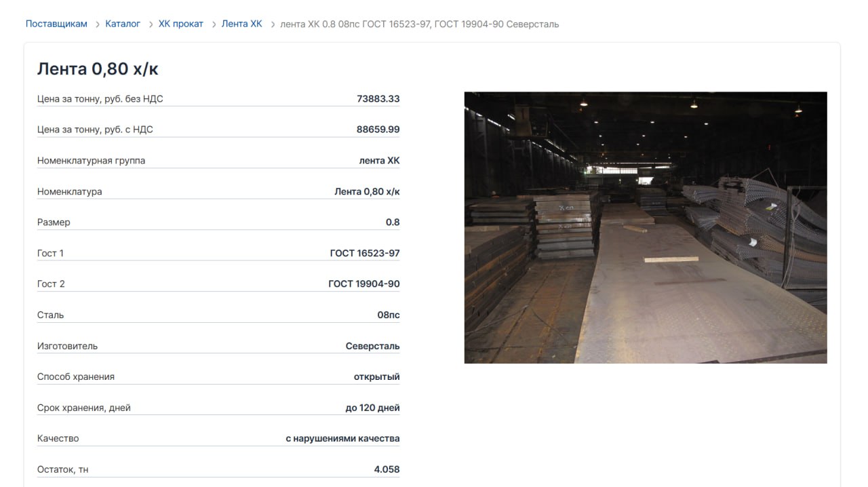The height and width of the screenshot is (487, 868).
Task: Click the value лента ХК
Action: coord(380,161)
